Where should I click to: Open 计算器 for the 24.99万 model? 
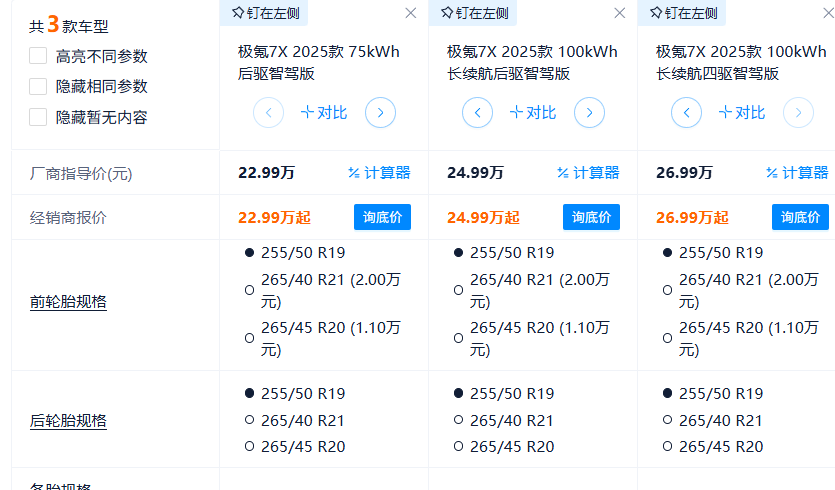tap(588, 173)
